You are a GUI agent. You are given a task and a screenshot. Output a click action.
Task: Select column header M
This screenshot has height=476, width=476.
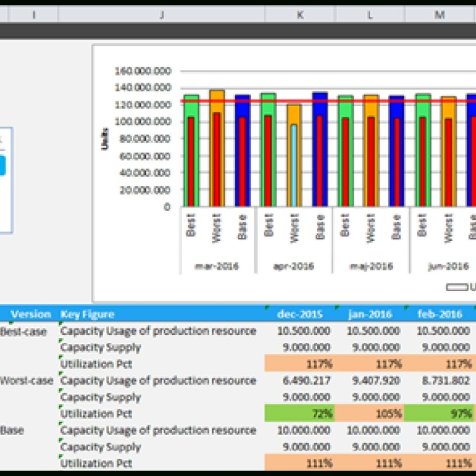coord(439,14)
